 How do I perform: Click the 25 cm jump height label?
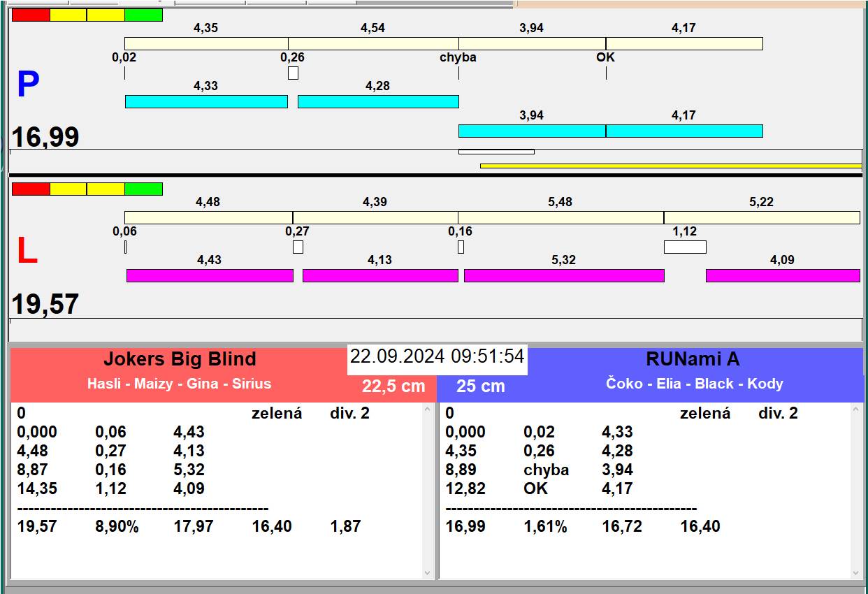[x=481, y=386]
